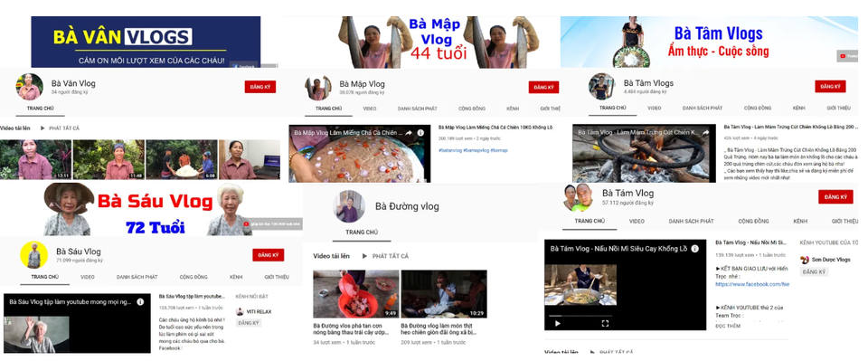
Task: Click info icon on Bà Mập video
Action: 420,133
